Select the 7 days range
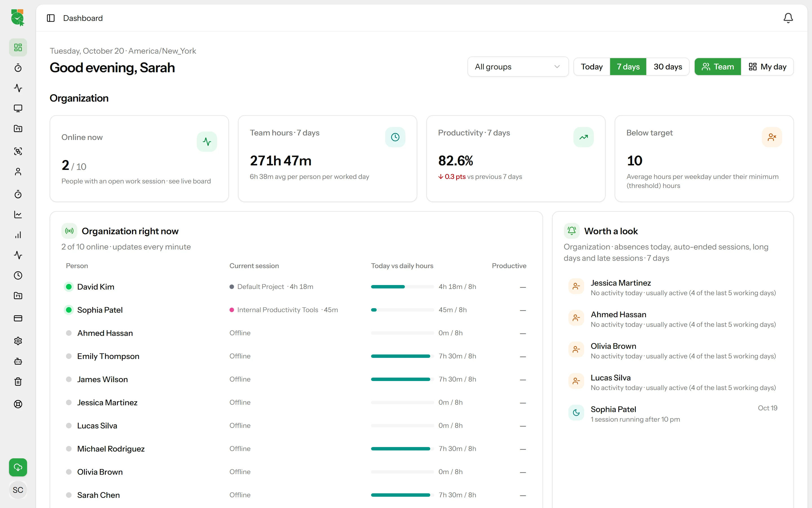Screen dimensions: 812x508 pos(628,67)
